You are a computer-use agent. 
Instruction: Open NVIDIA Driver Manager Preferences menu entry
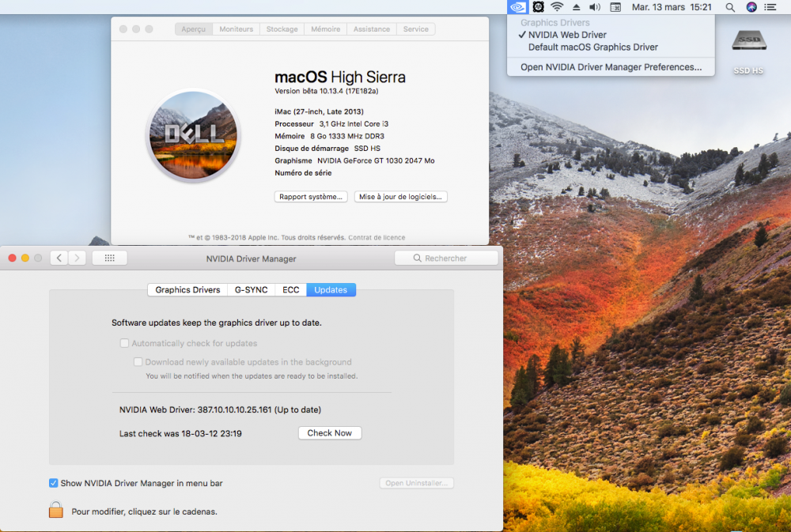coord(611,67)
